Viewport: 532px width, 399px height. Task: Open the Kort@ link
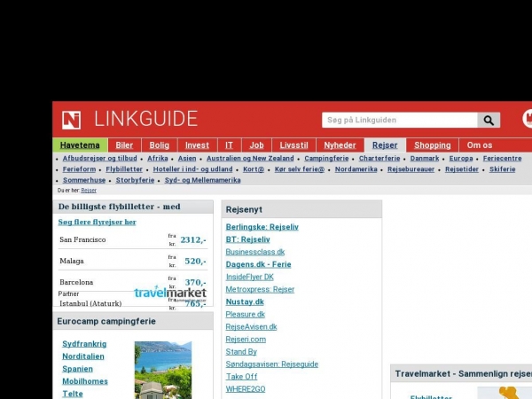pos(254,169)
